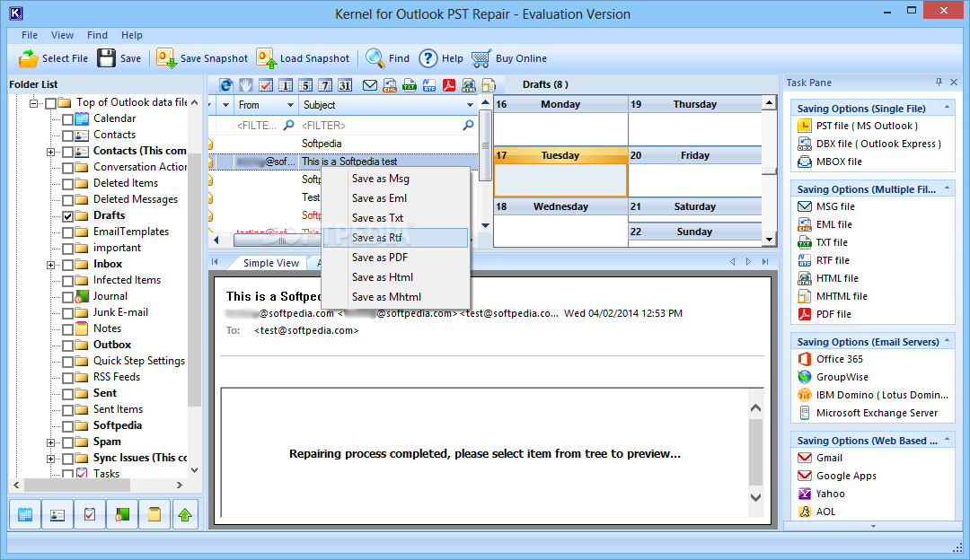Switch to 7-day calendar view icon
Image resolution: width=970 pixels, height=560 pixels.
pos(325,85)
